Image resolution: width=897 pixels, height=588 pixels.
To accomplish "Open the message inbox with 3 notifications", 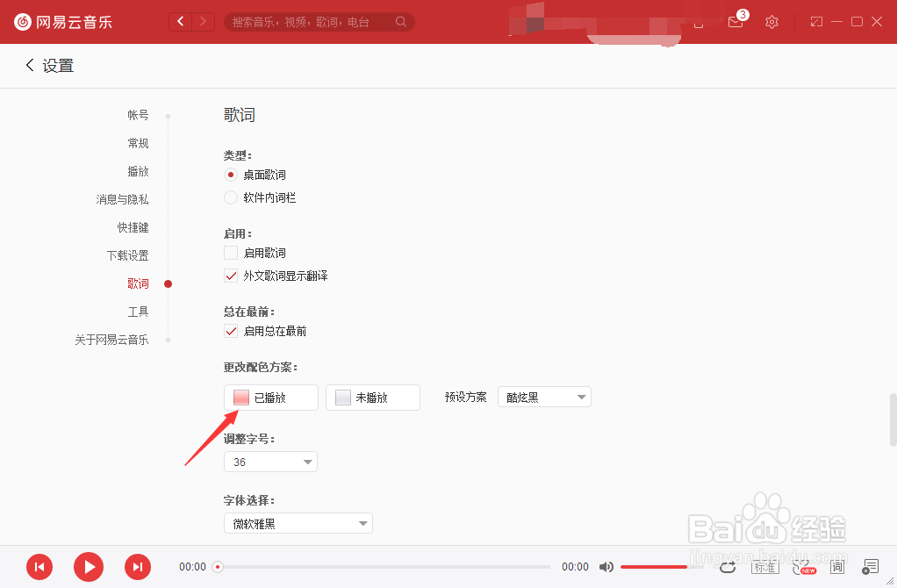I will coord(736,22).
